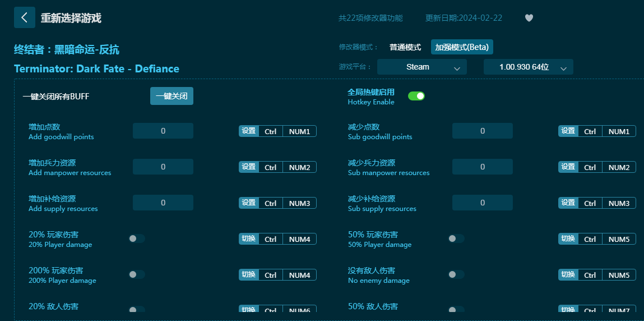This screenshot has height=321, width=644.
Task: Click 设置 for Add goodwill points
Action: click(x=249, y=131)
